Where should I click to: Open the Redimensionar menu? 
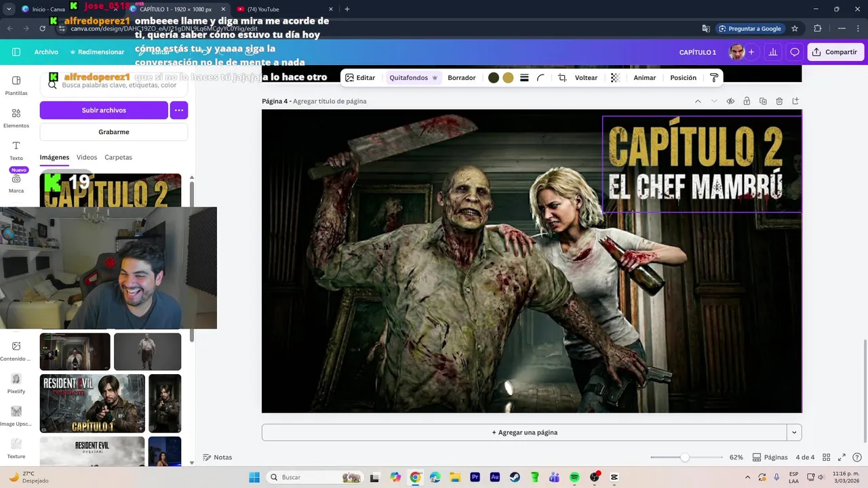pos(97,52)
